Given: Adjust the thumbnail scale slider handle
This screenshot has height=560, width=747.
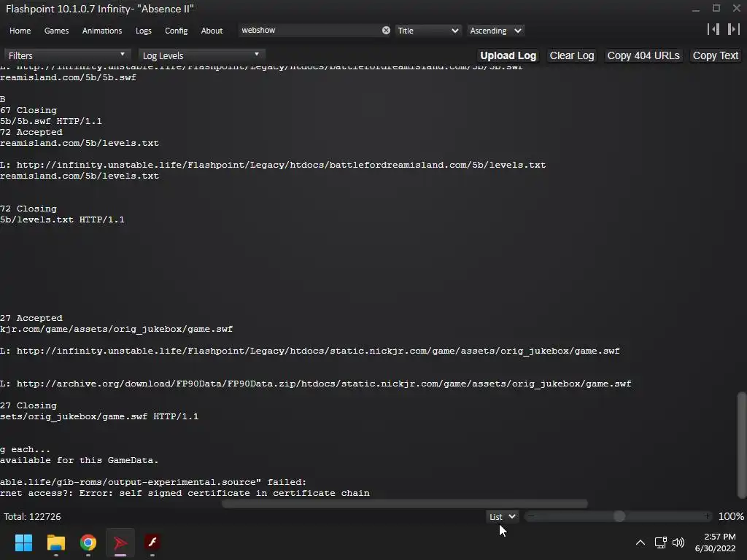Looking at the screenshot, I should pyautogui.click(x=619, y=516).
